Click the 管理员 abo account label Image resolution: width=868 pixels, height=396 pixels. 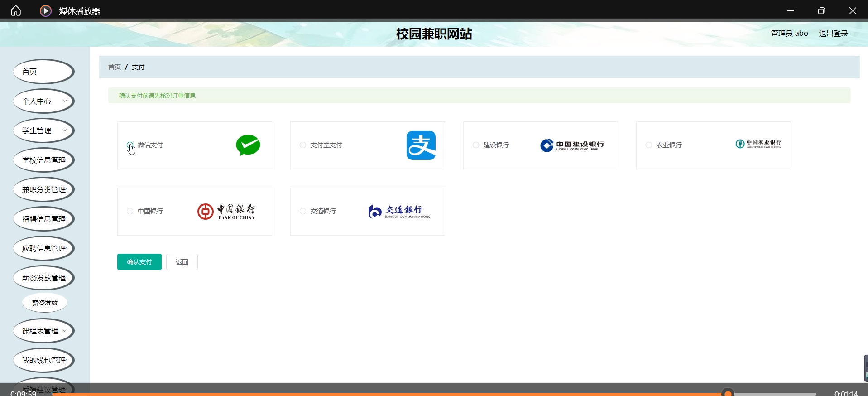[x=789, y=34]
